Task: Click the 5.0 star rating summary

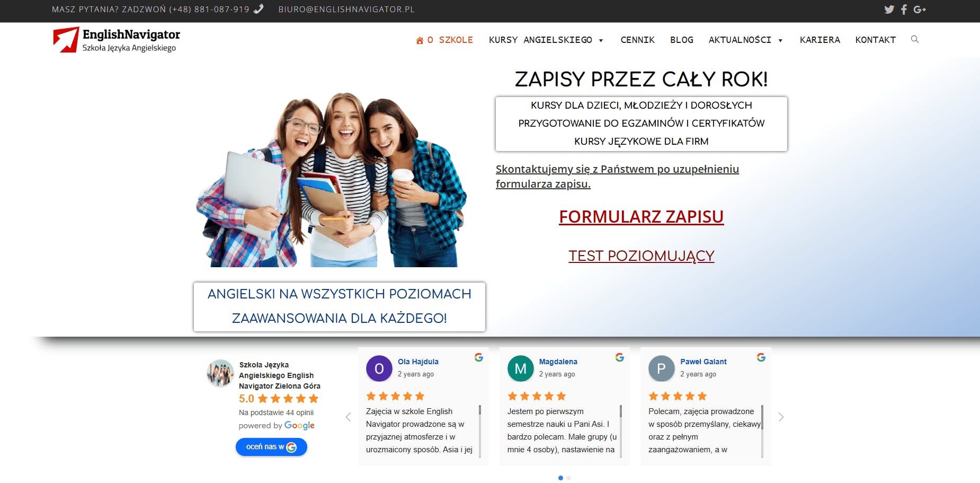Action: [279, 399]
